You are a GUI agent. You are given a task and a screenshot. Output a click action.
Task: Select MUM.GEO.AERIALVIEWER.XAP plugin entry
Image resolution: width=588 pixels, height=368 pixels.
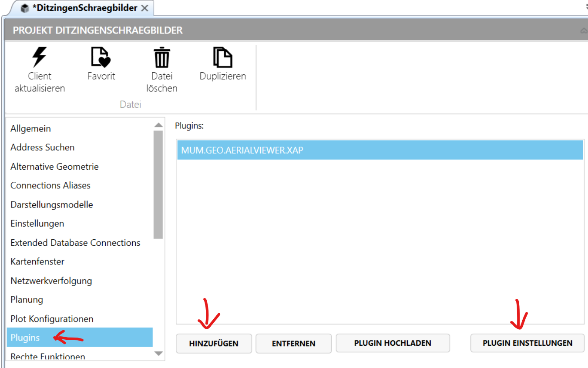pos(380,151)
